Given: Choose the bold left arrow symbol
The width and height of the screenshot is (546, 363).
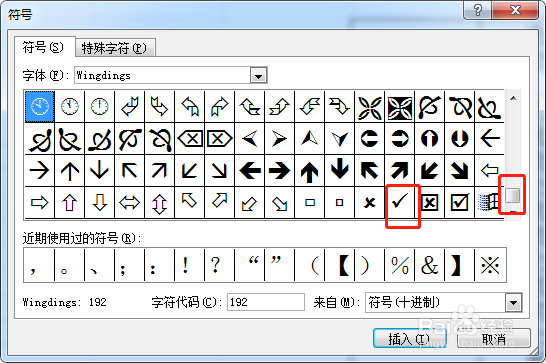Looking at the screenshot, I should [x=250, y=171].
